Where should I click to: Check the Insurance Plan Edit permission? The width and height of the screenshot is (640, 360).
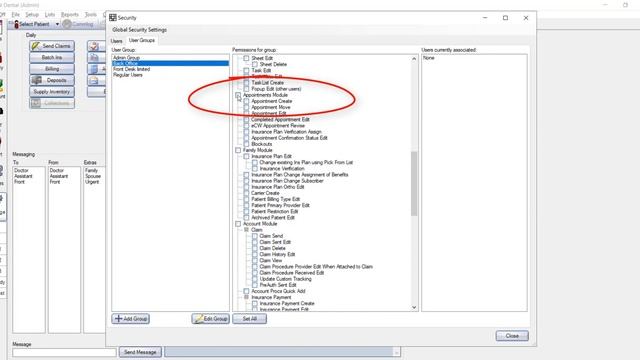click(x=246, y=156)
